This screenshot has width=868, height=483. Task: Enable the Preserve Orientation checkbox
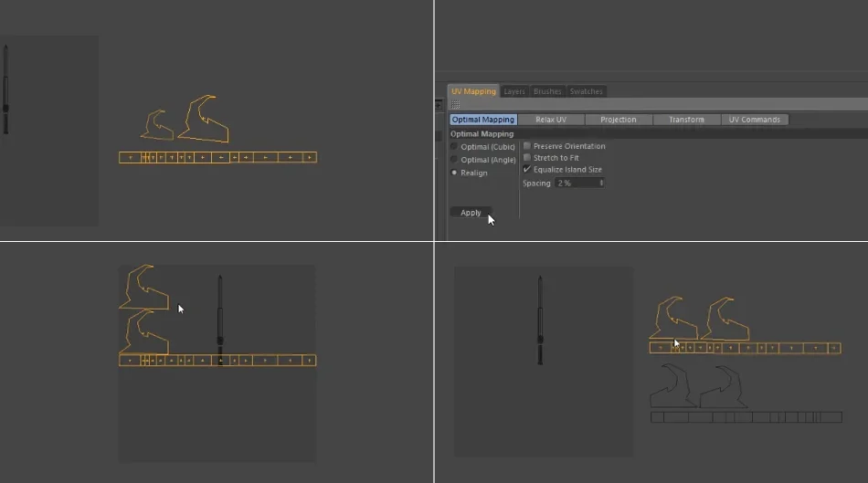[527, 146]
